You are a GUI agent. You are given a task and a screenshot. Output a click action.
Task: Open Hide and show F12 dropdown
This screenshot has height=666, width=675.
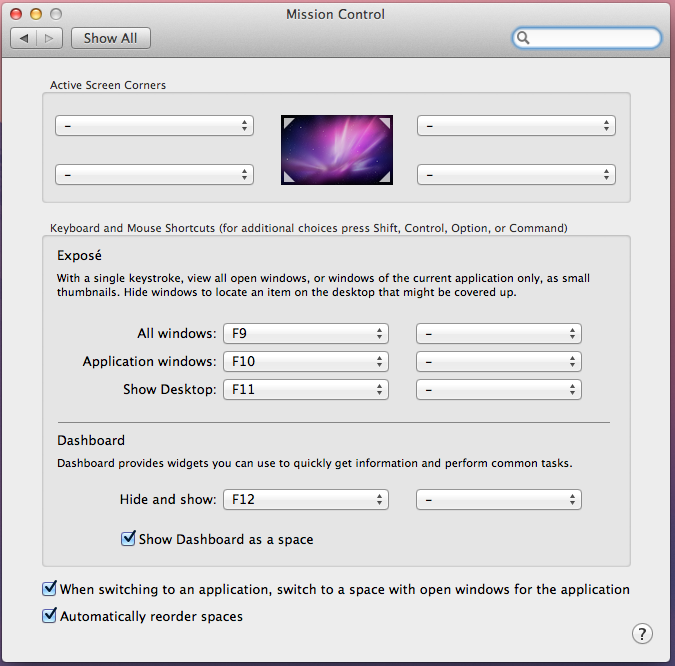(x=306, y=499)
